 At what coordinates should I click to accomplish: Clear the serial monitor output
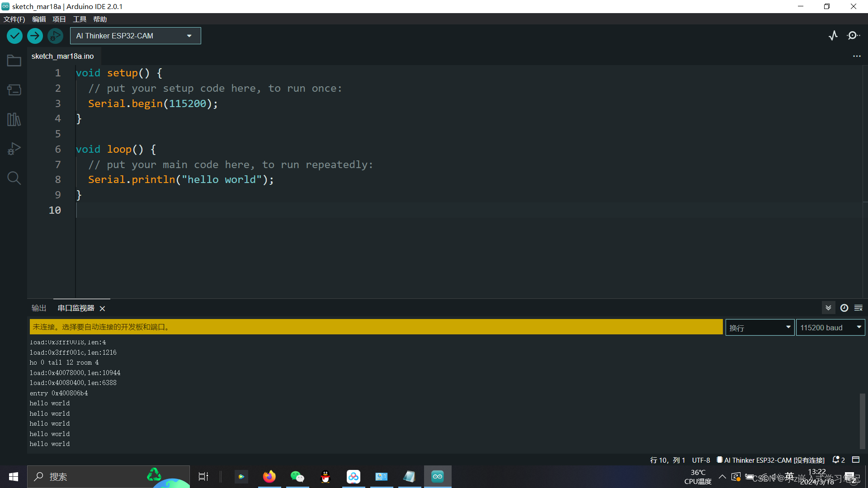[859, 308]
